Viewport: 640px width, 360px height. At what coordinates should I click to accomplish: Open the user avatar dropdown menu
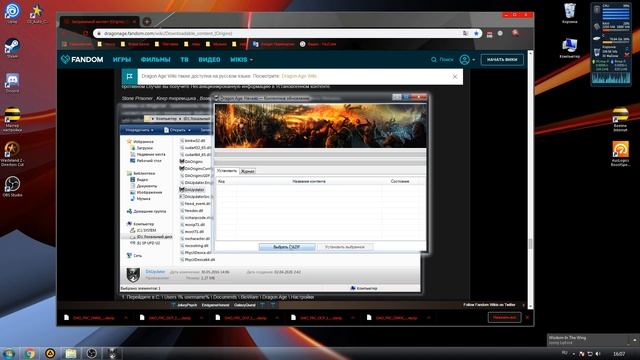[467, 60]
